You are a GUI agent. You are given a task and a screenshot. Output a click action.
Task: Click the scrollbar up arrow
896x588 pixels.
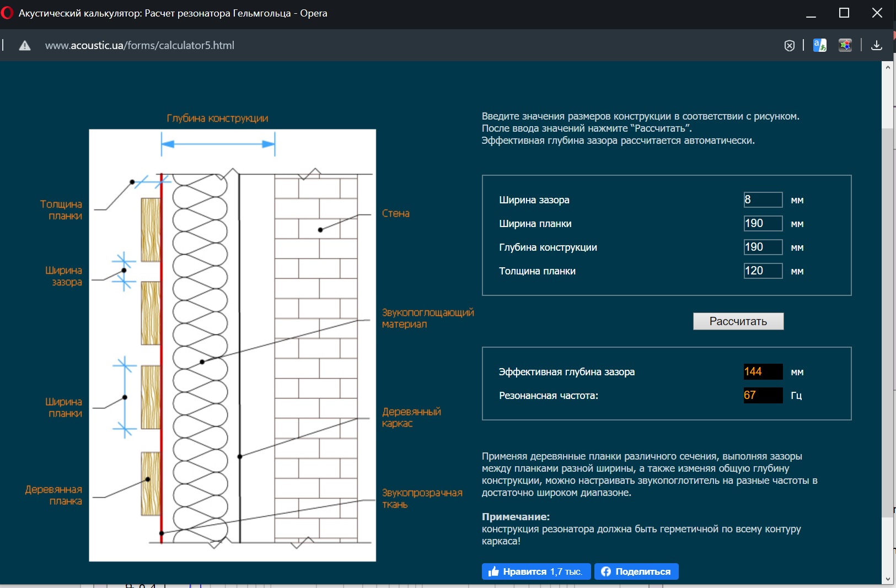tap(888, 67)
